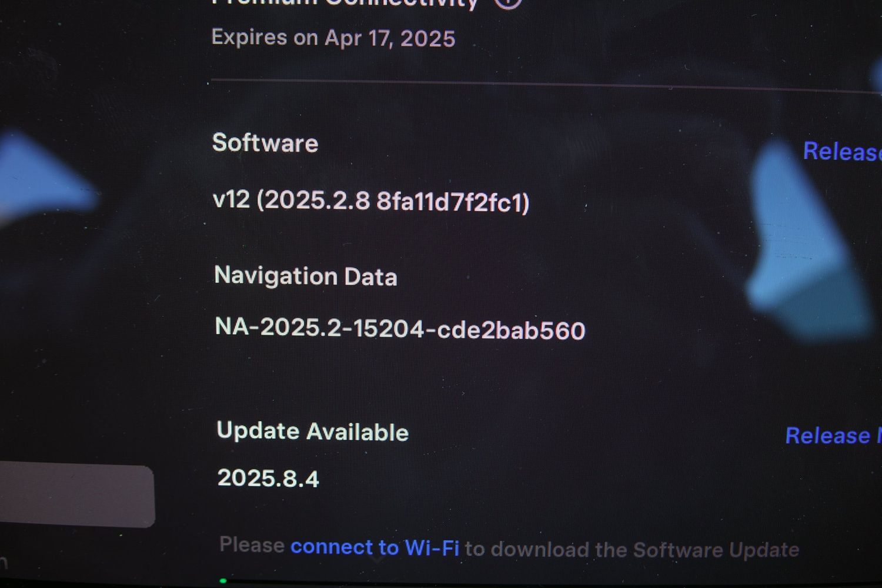Tap the Update Available heading
Screen dimensions: 882x588
tap(313, 432)
